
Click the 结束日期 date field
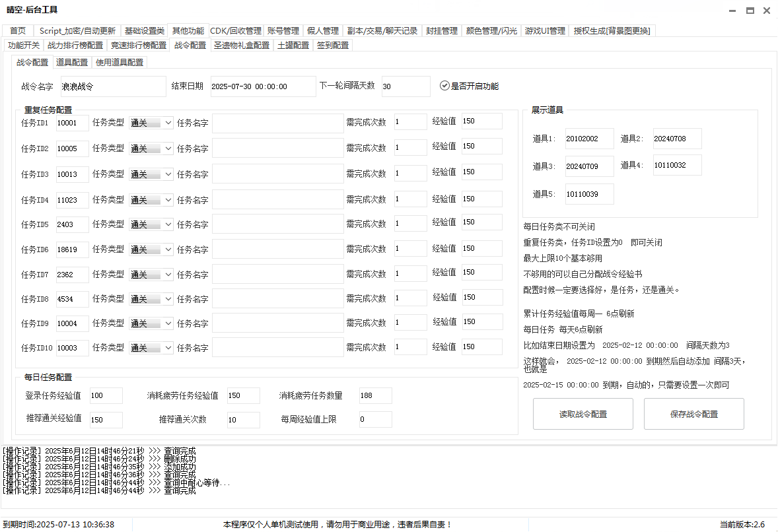coord(263,86)
